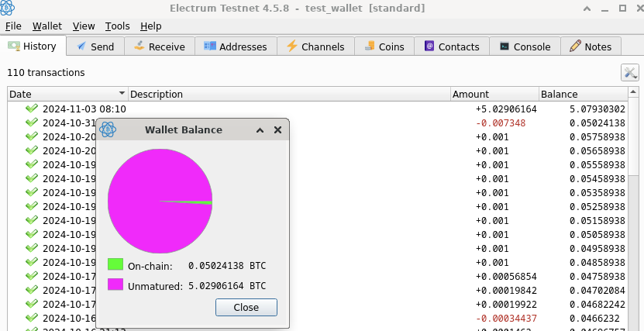Screen dimensions: 644x331
Task: Open the toolbar settings wrench icon
Action: coord(629,73)
